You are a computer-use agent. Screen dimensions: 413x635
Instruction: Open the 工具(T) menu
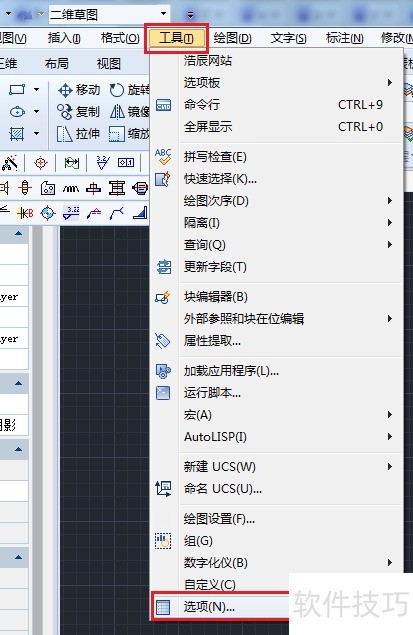coord(176,38)
